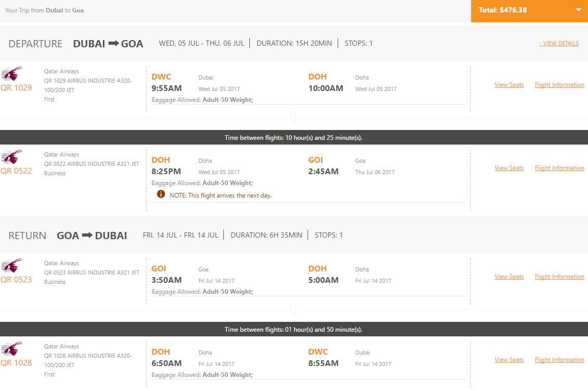Viewport: 588px width, 391px height.
Task: Click the arrow icon between Dubai and Goa
Action: [114, 44]
